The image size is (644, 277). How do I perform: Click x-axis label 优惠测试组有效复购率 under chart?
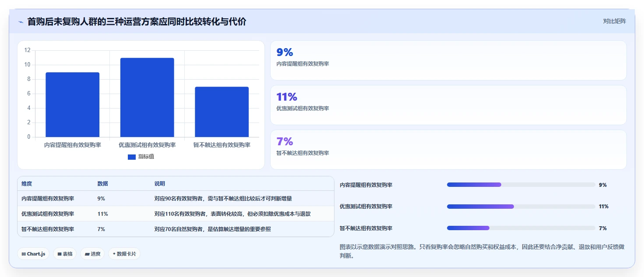(147, 145)
